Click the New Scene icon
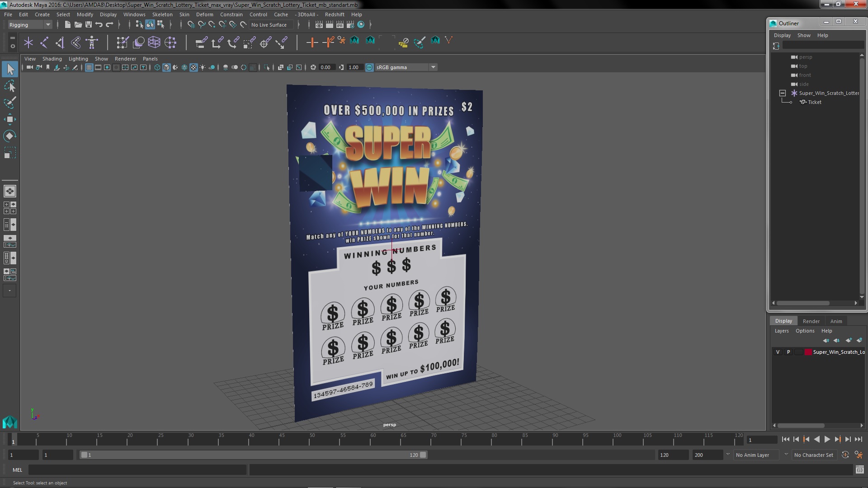This screenshot has width=868, height=488. [x=67, y=25]
